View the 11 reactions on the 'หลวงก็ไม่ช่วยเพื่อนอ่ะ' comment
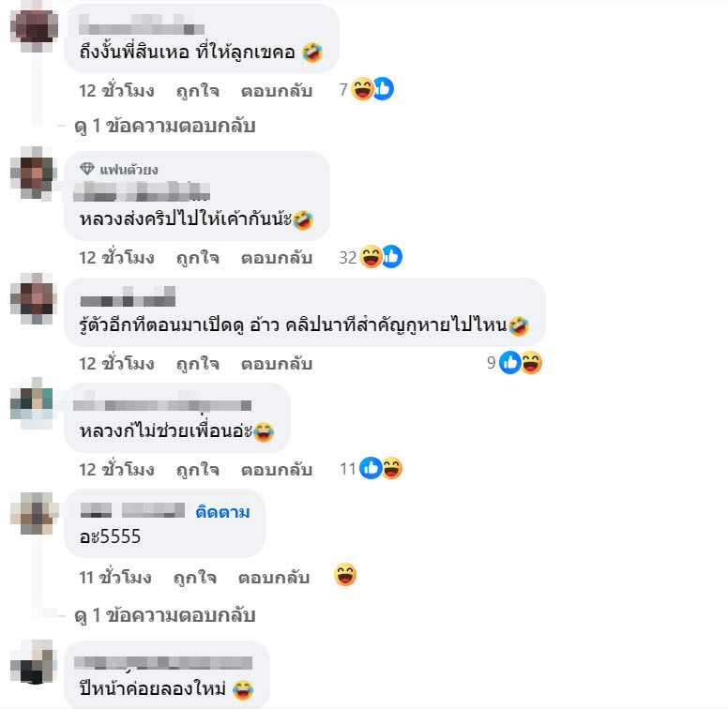This screenshot has width=728, height=709. point(371,468)
